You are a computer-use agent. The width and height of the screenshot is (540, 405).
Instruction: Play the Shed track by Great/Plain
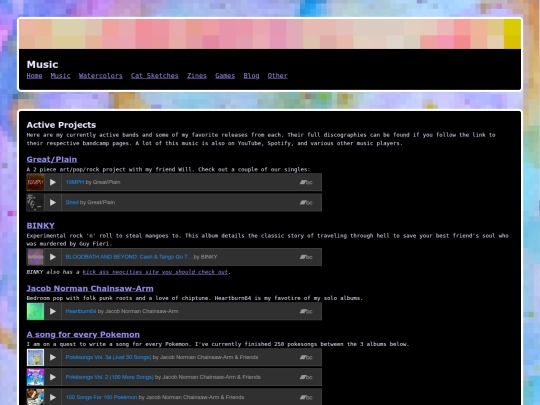point(53,202)
